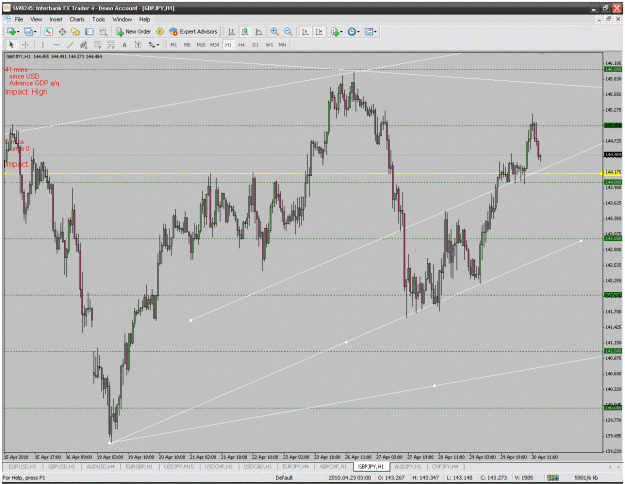Open the Insert menu
Image resolution: width=625 pixels, height=484 pixels.
coord(56,19)
